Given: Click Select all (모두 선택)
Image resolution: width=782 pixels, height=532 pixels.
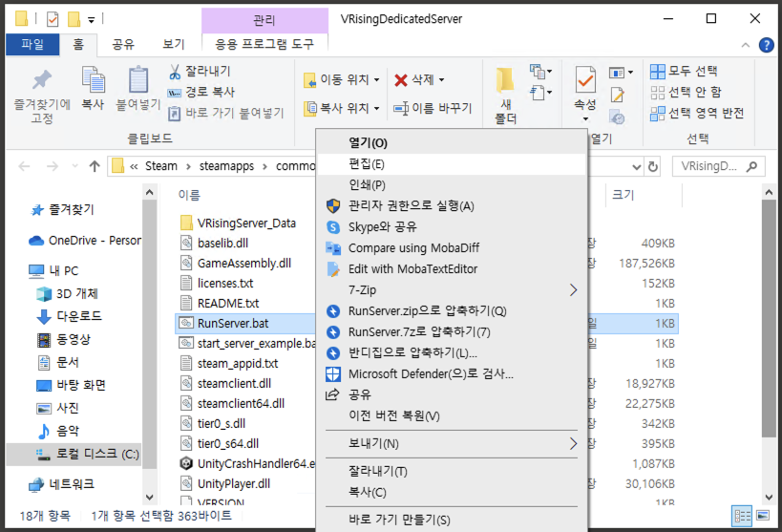Looking at the screenshot, I should coord(684,72).
